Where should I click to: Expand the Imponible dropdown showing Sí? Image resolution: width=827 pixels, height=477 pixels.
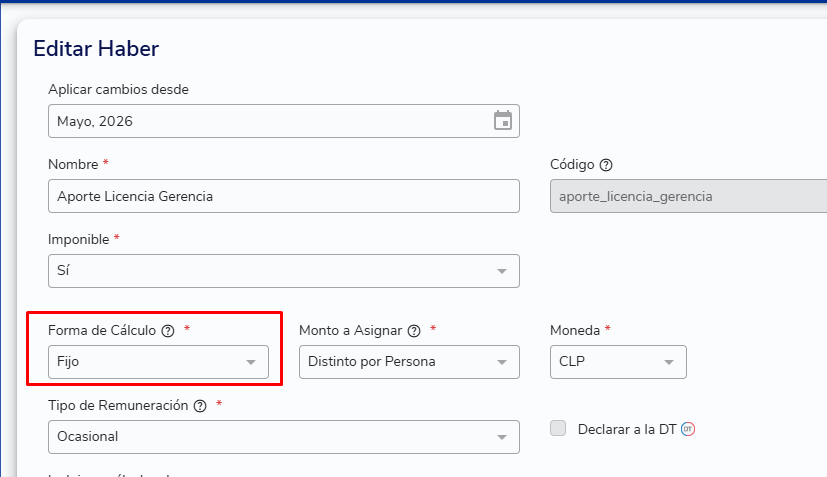click(284, 271)
